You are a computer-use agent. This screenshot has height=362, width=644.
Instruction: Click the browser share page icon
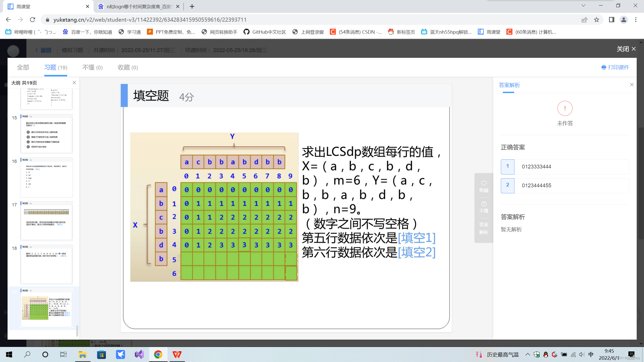(584, 20)
